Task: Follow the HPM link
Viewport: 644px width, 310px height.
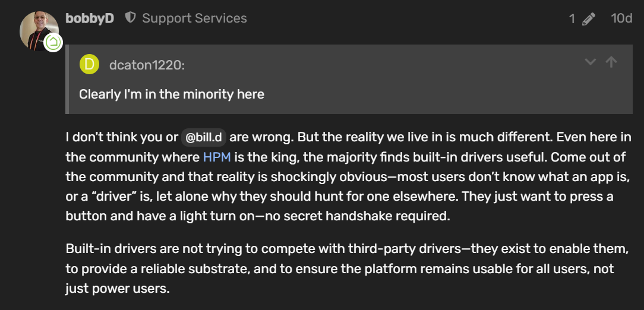Action: (216, 157)
